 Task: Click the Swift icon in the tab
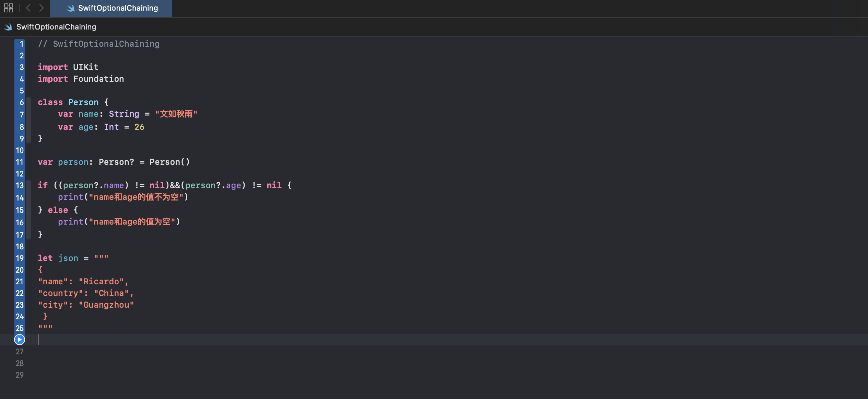point(71,8)
